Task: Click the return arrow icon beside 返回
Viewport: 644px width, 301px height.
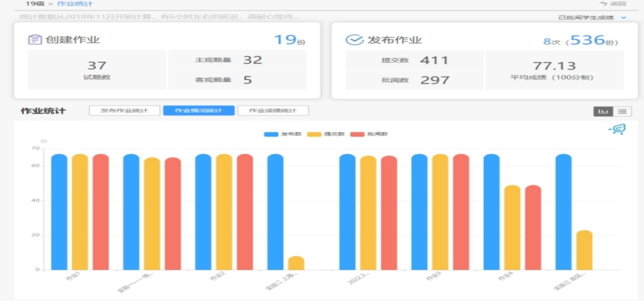Action: tap(604, 4)
